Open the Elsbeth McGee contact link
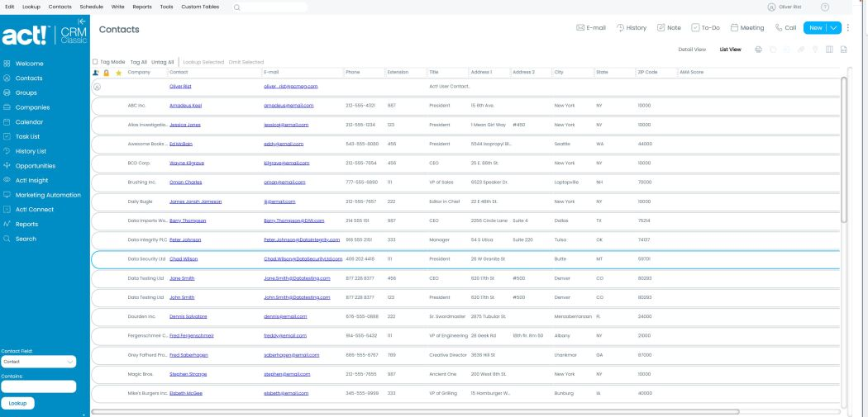This screenshot has height=417, width=868. (x=186, y=393)
